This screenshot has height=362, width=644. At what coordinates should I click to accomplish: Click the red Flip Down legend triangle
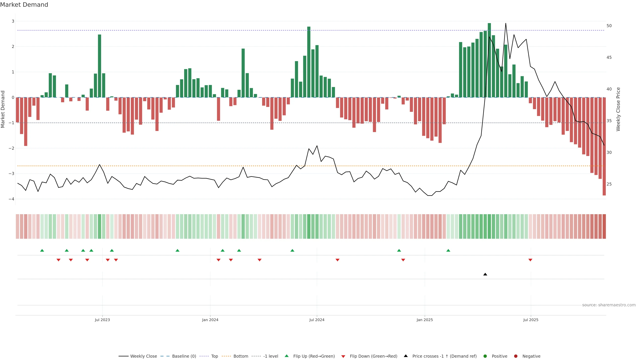click(x=343, y=356)
